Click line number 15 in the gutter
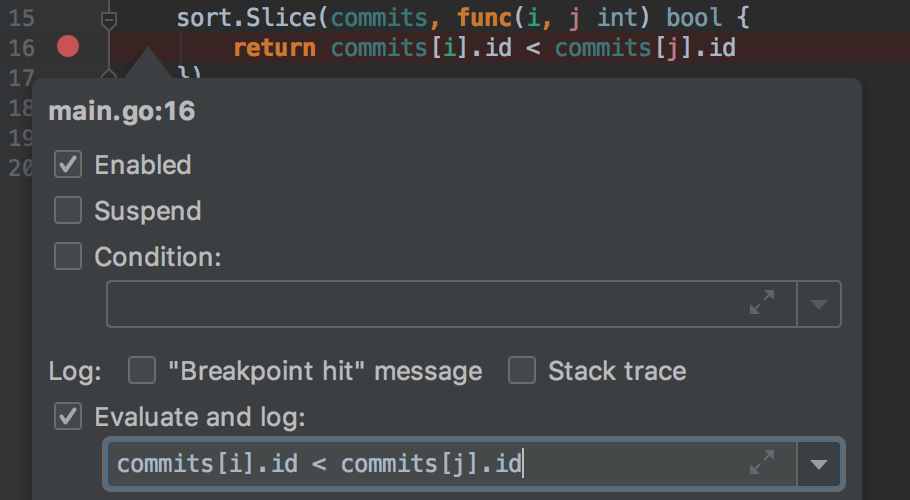 pos(21,18)
